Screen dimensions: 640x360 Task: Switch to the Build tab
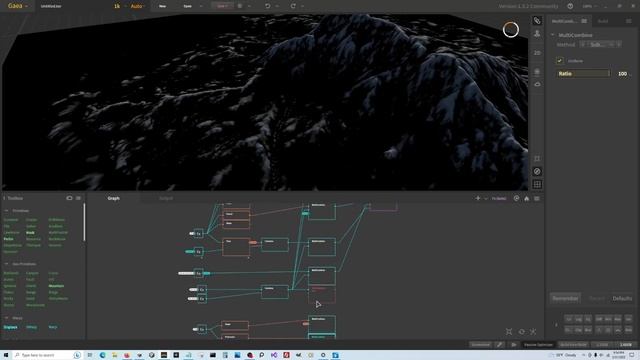pyautogui.click(x=603, y=21)
